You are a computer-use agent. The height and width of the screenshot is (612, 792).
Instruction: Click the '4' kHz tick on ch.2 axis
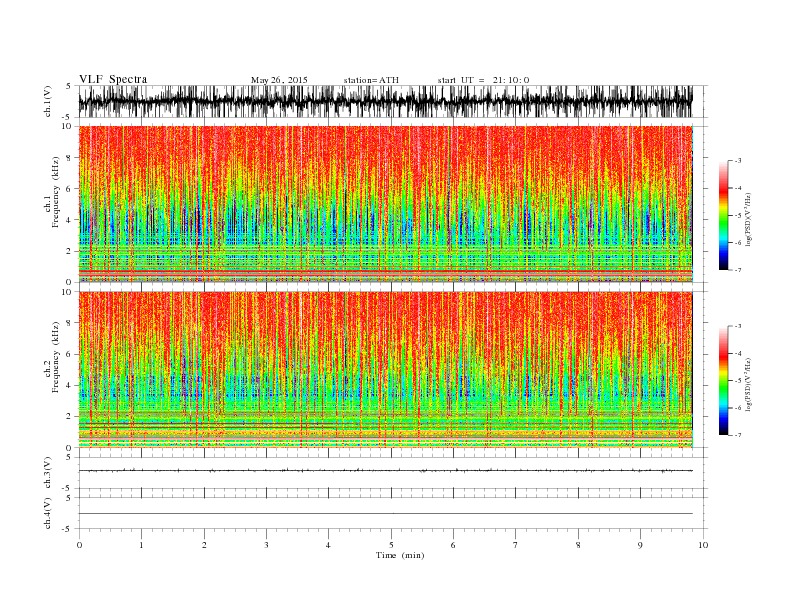[69, 385]
